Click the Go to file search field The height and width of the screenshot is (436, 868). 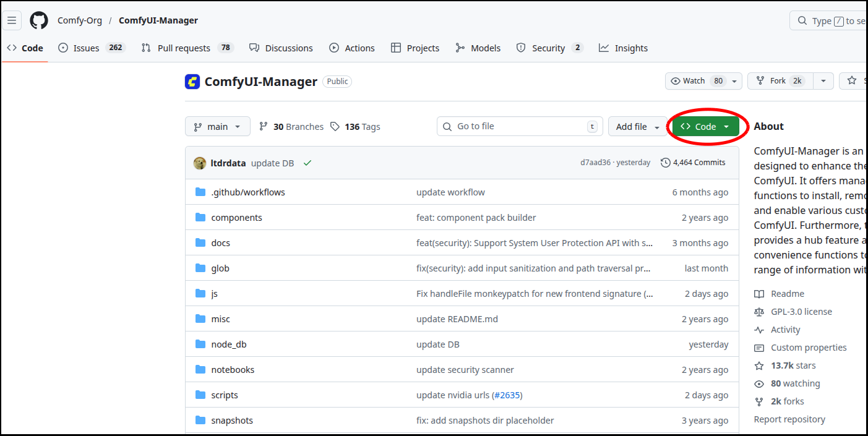[x=520, y=127]
